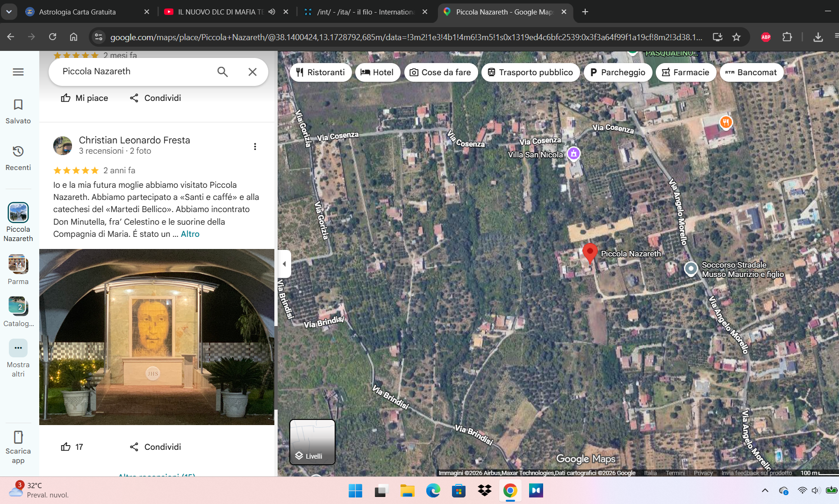Open the Livelli map layers switcher

[312, 442]
